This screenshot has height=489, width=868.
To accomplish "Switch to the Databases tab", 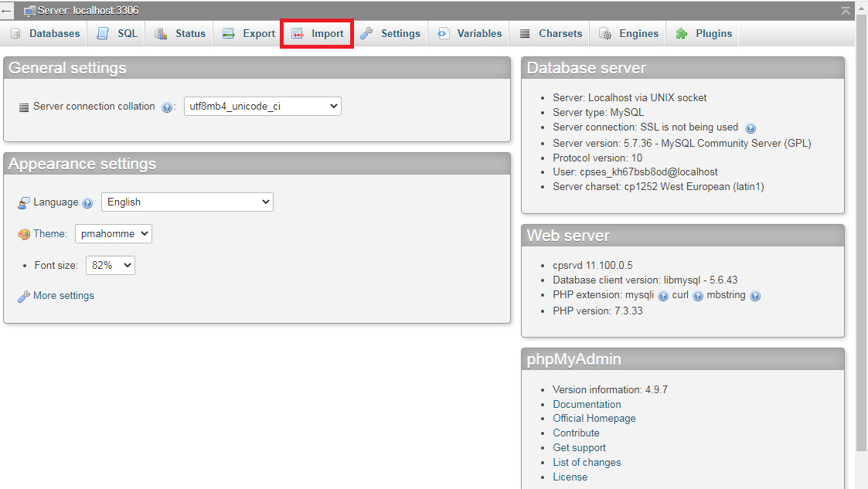I will tap(46, 34).
